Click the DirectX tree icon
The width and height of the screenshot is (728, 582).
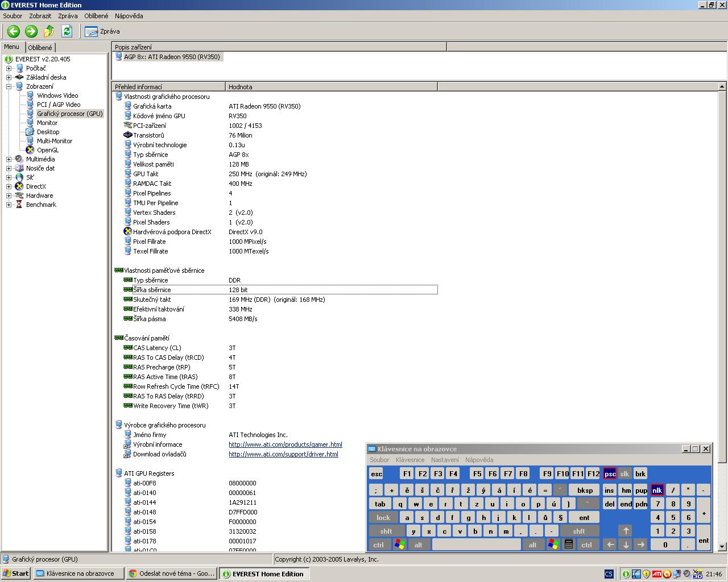(x=19, y=186)
